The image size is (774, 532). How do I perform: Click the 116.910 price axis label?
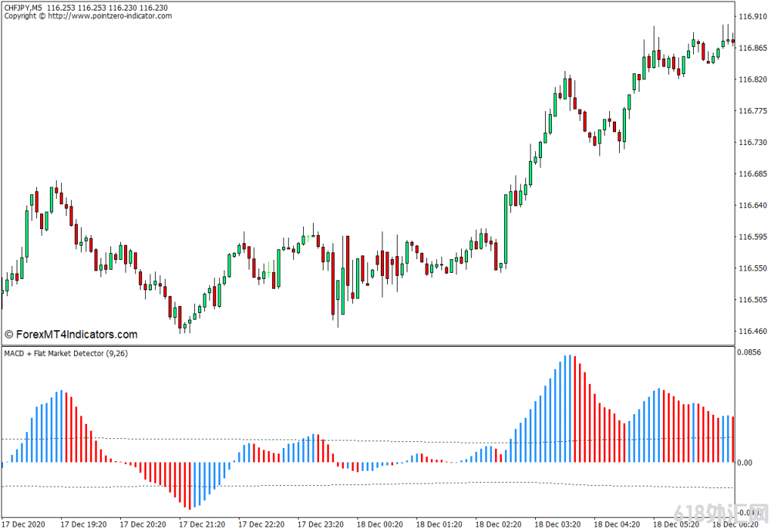point(752,17)
